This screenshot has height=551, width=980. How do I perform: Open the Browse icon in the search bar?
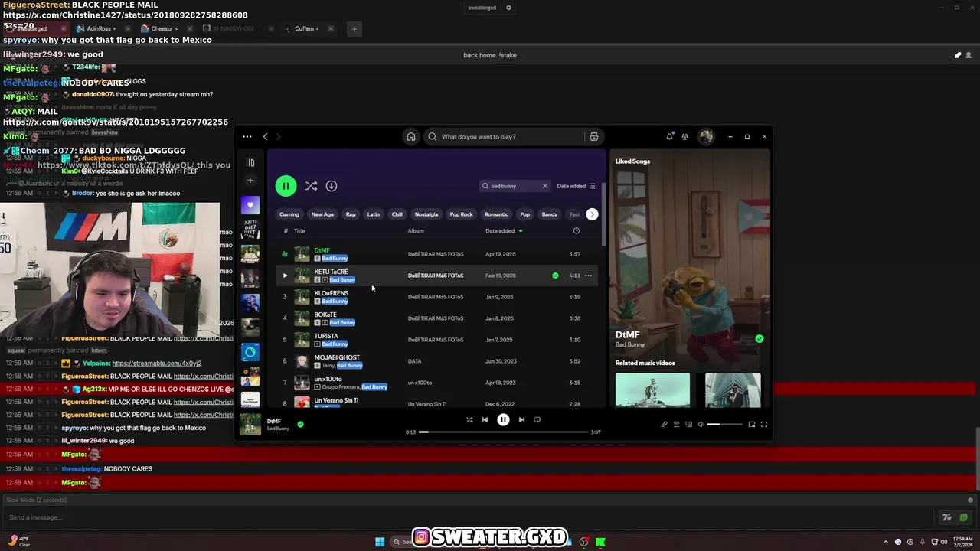593,137
